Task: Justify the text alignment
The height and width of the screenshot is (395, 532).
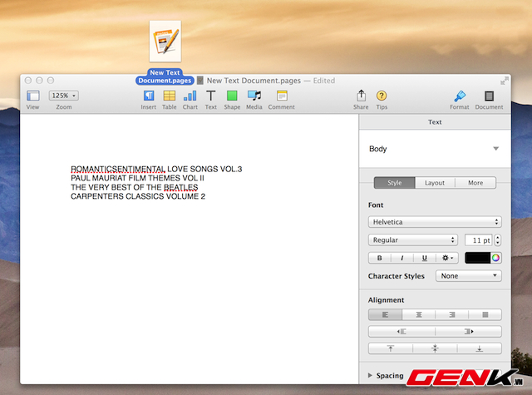Action: 485,314
